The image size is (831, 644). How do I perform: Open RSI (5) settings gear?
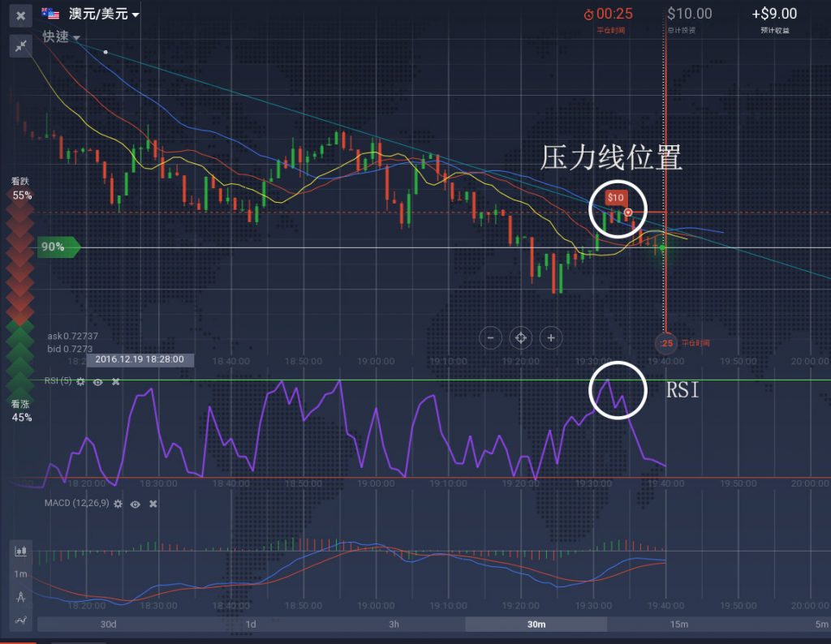pyautogui.click(x=80, y=381)
